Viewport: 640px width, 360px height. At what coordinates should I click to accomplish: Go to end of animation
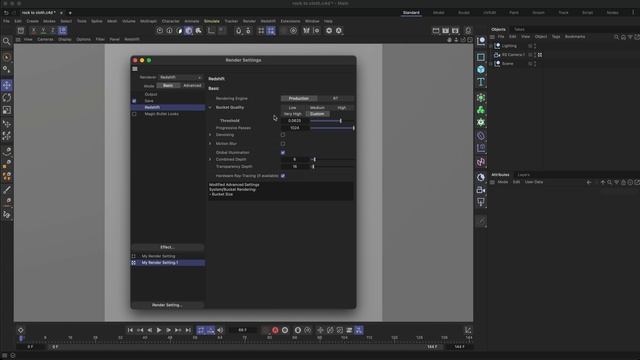click(188, 330)
